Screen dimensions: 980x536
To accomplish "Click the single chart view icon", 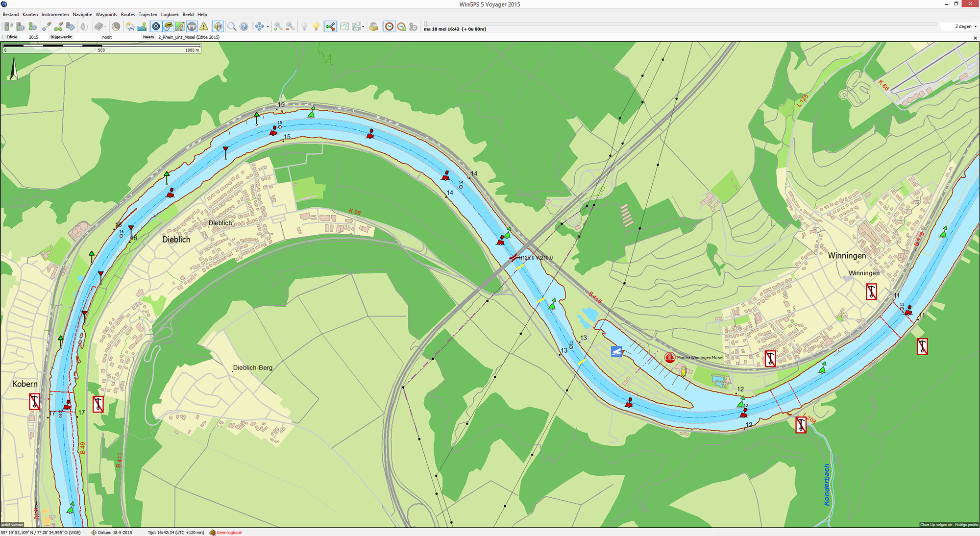I will click(344, 26).
